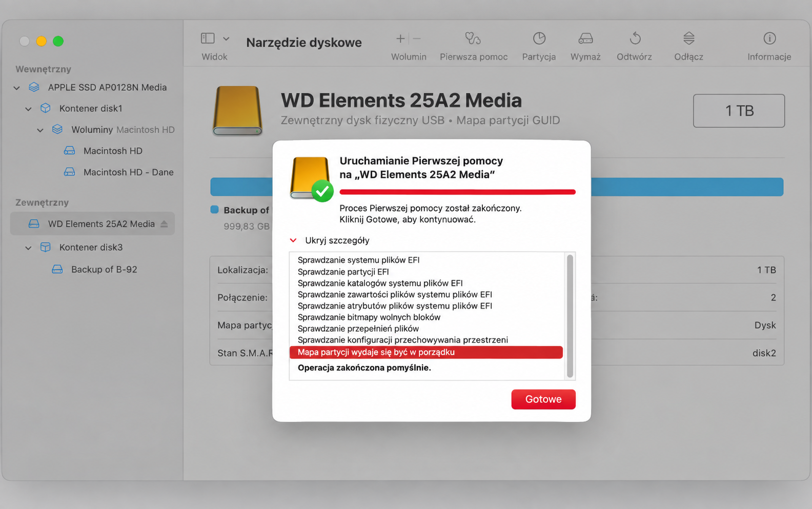Toggle the Ukryj szczegóły disclosure arrow
This screenshot has width=812, height=509.
[x=293, y=240]
